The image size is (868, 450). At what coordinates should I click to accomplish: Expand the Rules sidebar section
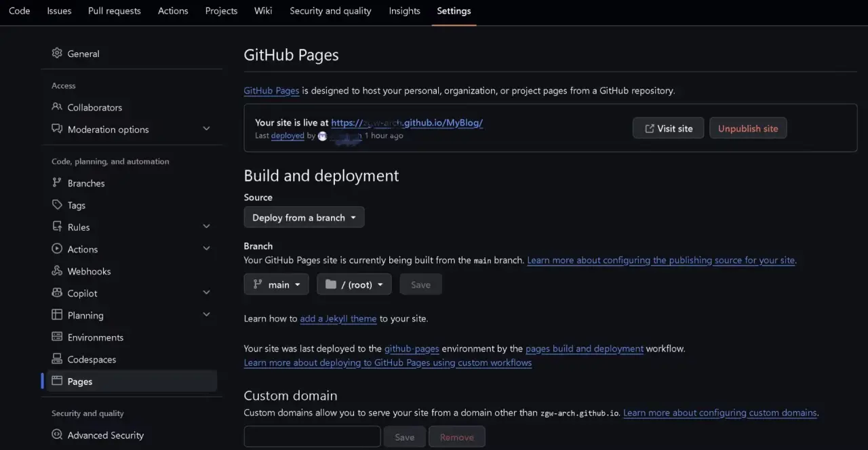[x=207, y=227]
